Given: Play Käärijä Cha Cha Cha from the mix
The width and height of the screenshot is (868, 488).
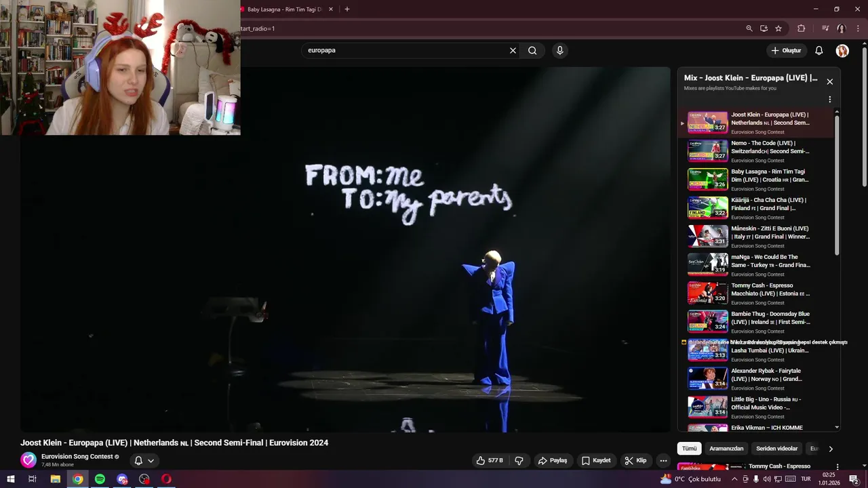Looking at the screenshot, I should (x=756, y=208).
